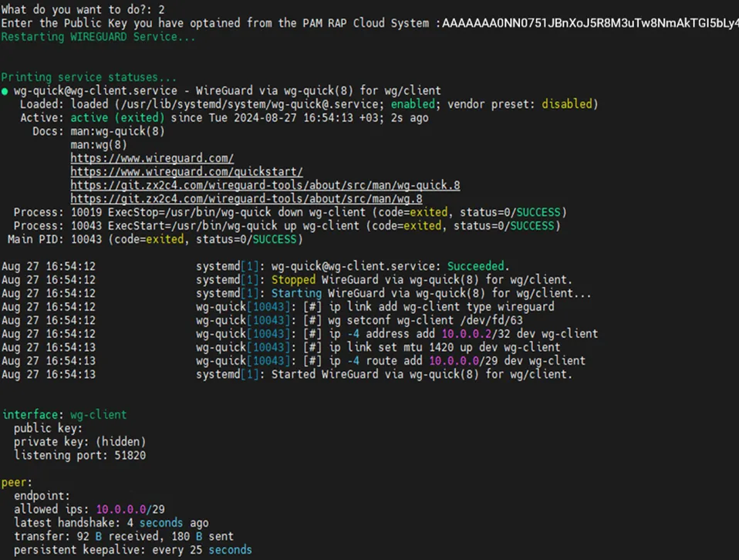Click 'latest handshake: 4 seconds ago' line

pos(111,523)
